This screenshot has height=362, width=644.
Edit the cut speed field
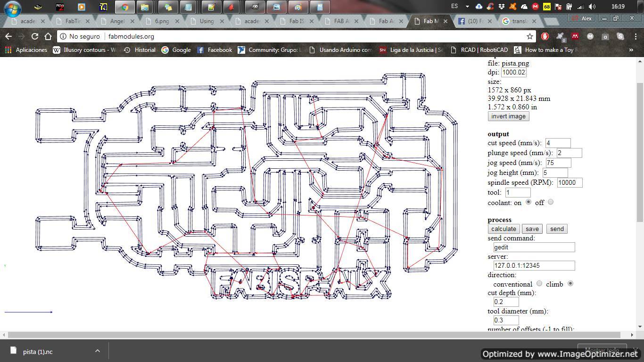pyautogui.click(x=558, y=143)
